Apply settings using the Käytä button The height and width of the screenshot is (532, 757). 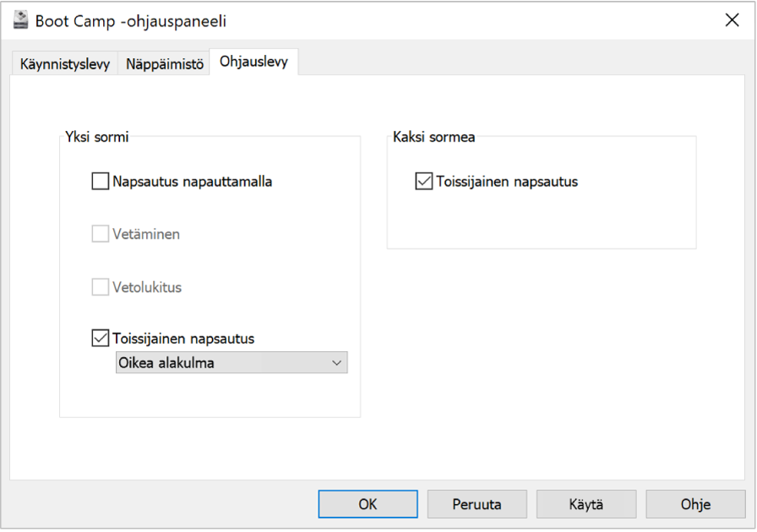[x=586, y=504]
